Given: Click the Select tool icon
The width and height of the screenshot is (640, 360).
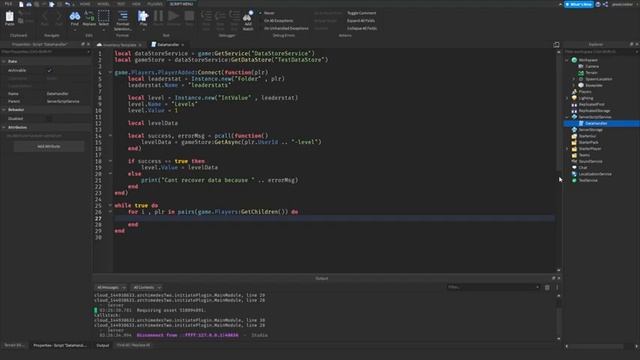Looking at the screenshot, I should (x=104, y=16).
